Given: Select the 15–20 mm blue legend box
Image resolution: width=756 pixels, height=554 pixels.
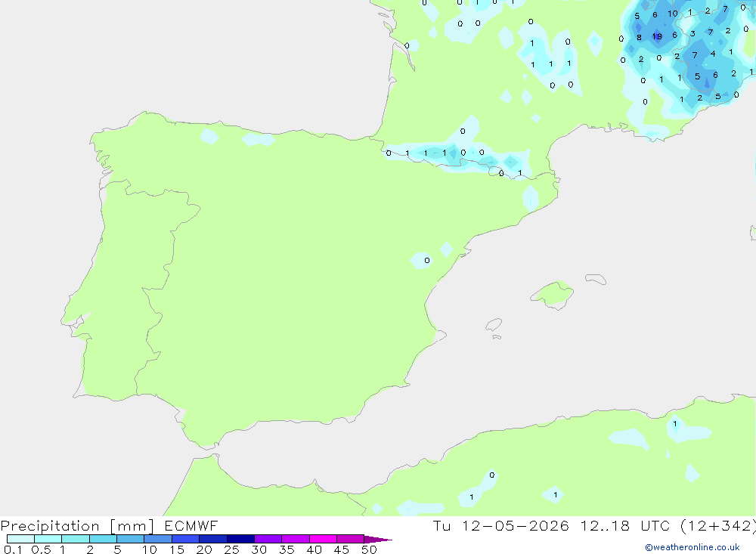Looking at the screenshot, I should click(x=186, y=539).
